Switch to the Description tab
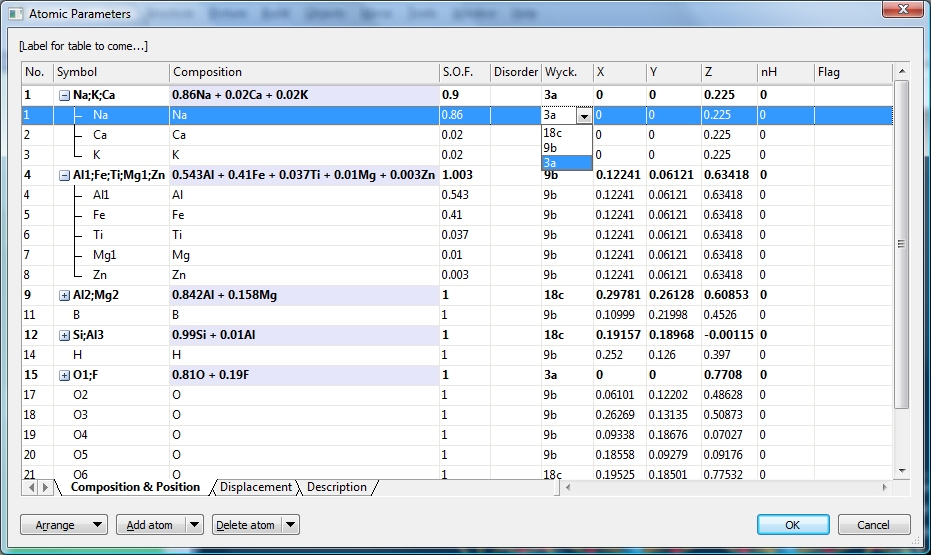The image size is (931, 555). point(336,488)
